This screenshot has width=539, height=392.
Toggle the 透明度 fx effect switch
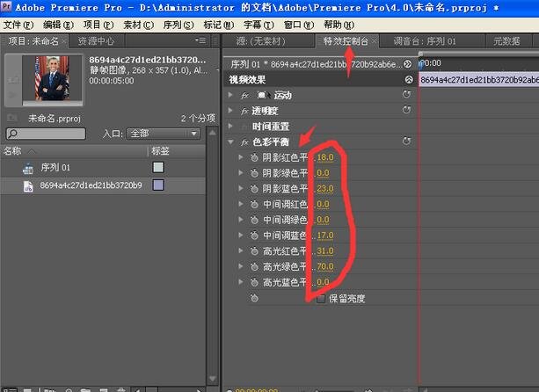[244, 111]
